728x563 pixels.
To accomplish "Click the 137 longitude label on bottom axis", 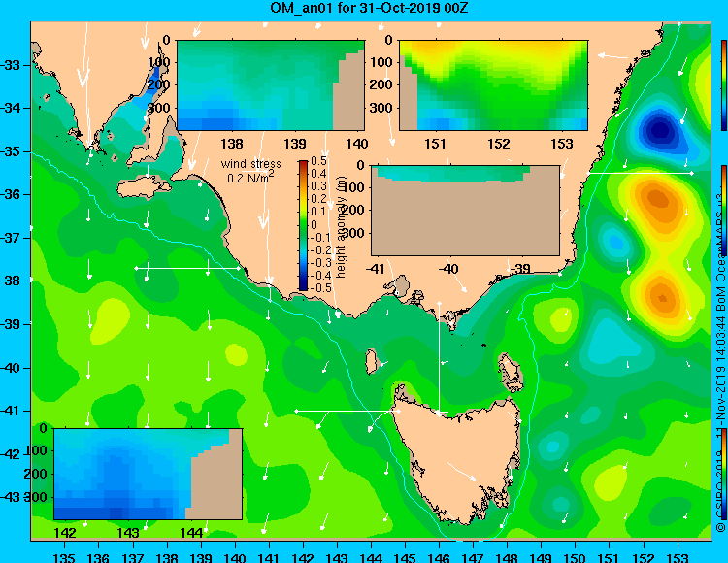I will click(x=132, y=557).
